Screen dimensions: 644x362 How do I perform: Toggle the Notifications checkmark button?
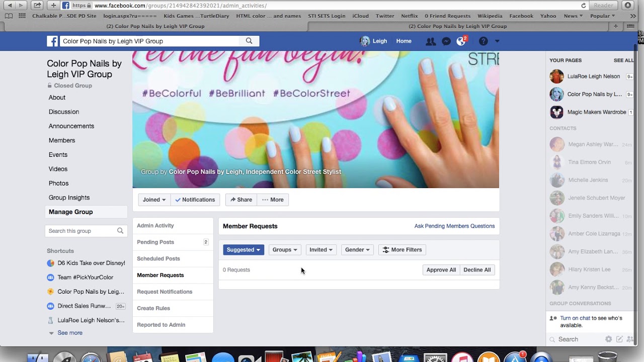(x=195, y=200)
